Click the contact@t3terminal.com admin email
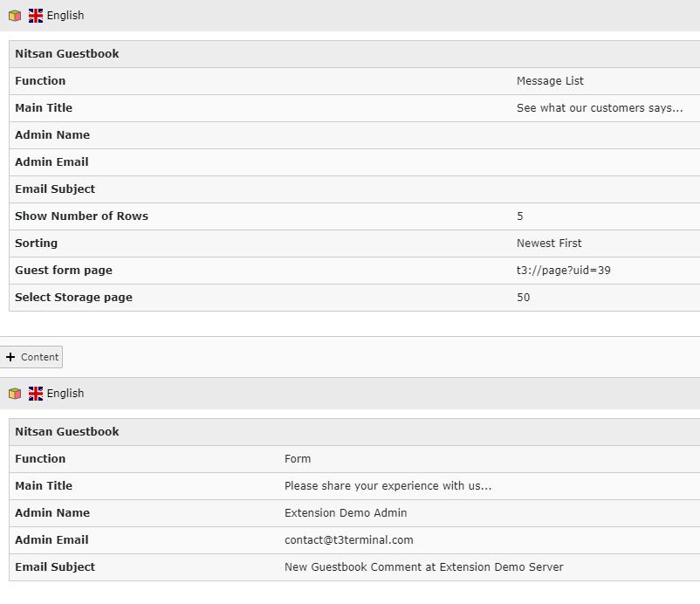700x604 pixels. pyautogui.click(x=348, y=540)
